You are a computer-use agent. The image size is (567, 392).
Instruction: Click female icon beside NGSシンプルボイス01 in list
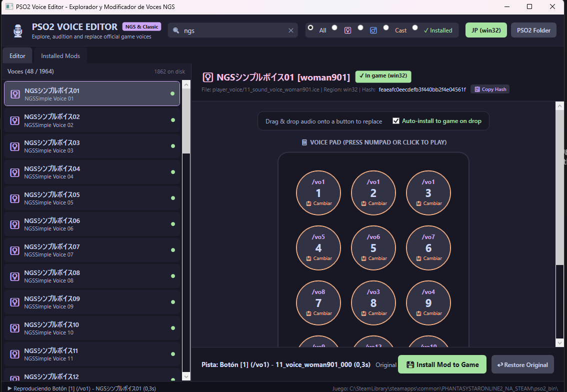click(15, 94)
